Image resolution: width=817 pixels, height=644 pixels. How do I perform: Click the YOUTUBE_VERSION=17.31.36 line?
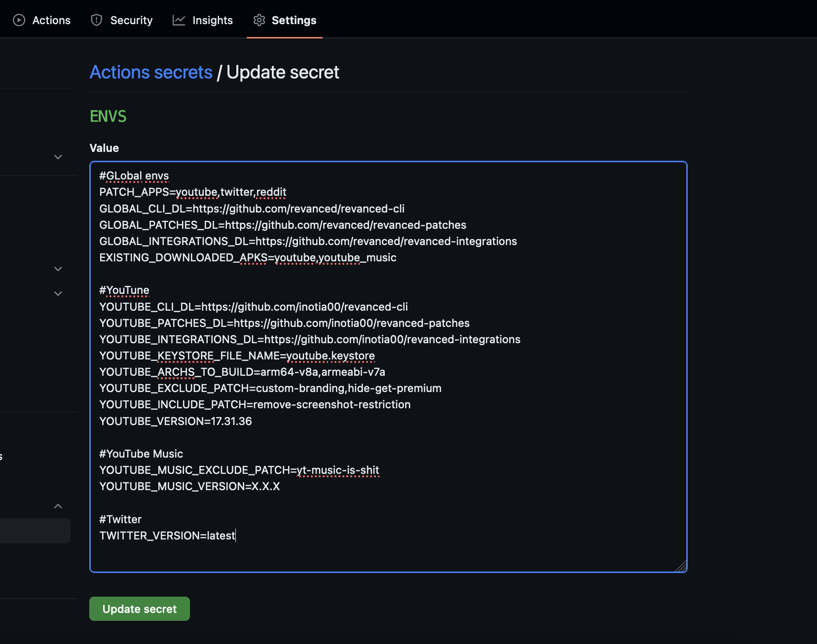click(176, 421)
